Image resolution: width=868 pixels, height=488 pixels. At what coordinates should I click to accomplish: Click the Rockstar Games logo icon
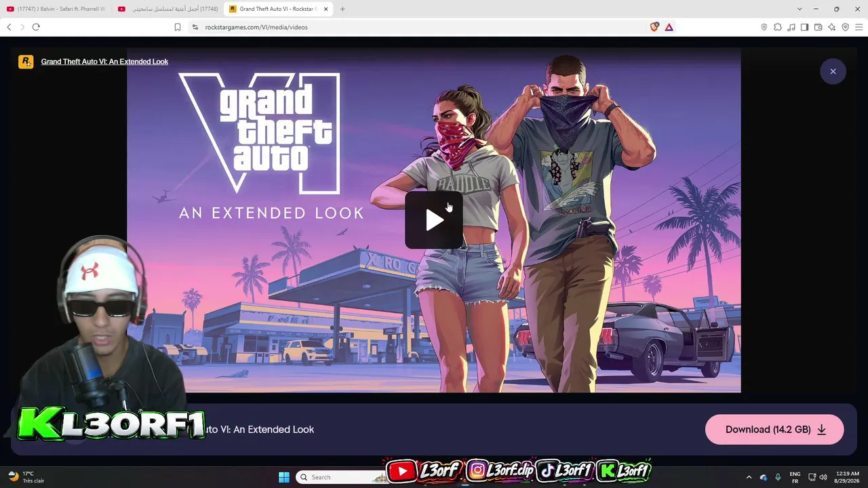coord(26,62)
